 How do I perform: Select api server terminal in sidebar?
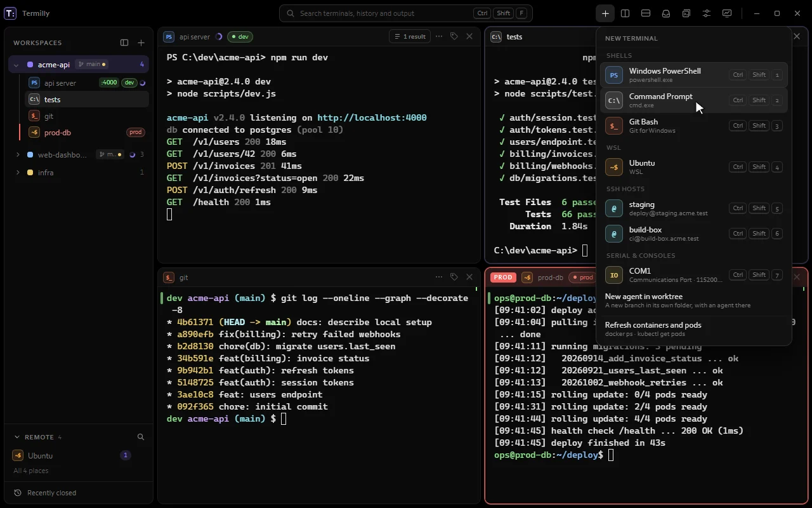(x=87, y=83)
